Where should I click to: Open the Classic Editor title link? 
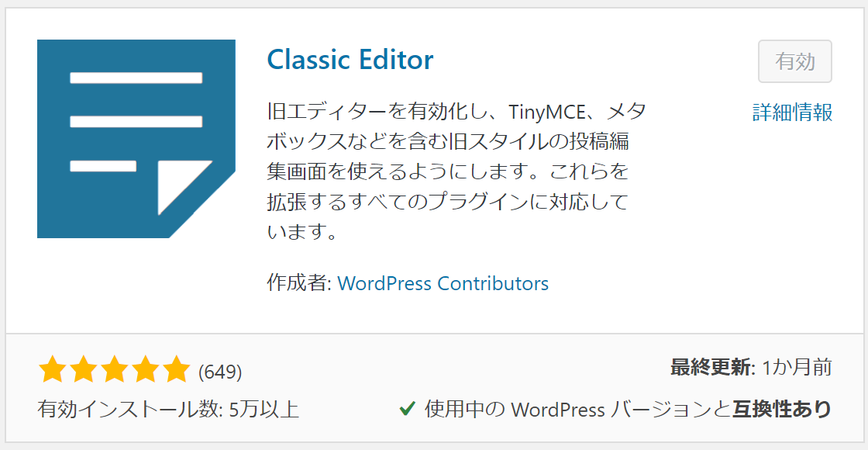coord(350,60)
